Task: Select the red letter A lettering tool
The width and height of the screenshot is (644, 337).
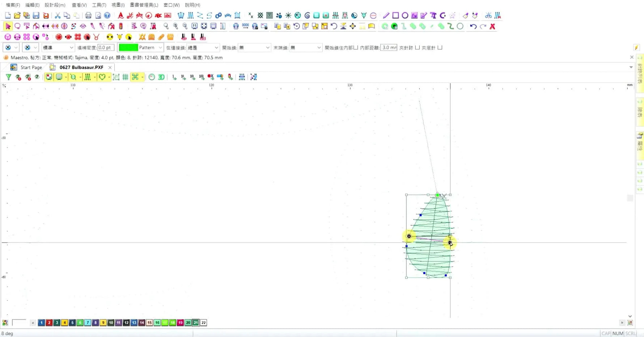Action: pos(120,15)
